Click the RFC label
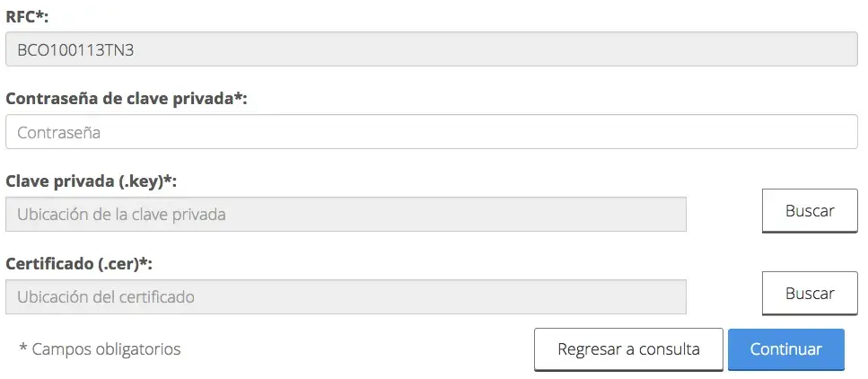The image size is (868, 379). (x=22, y=16)
